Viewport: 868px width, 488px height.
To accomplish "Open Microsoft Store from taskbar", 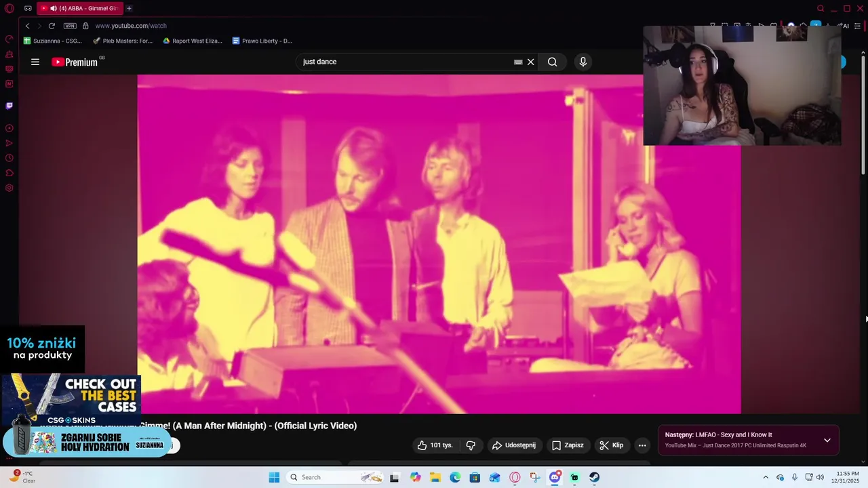I will pyautogui.click(x=475, y=477).
